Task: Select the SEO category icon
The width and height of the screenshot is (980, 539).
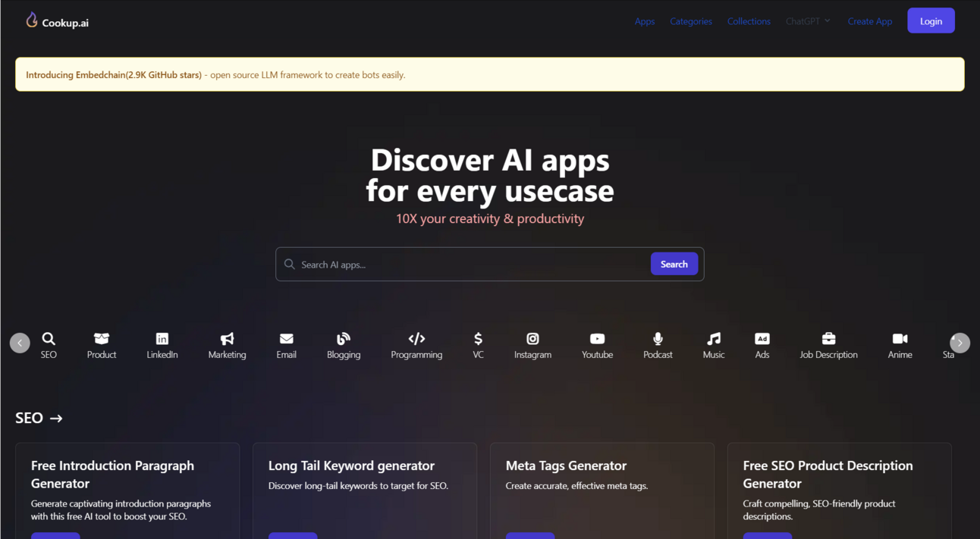Action: [x=49, y=340]
